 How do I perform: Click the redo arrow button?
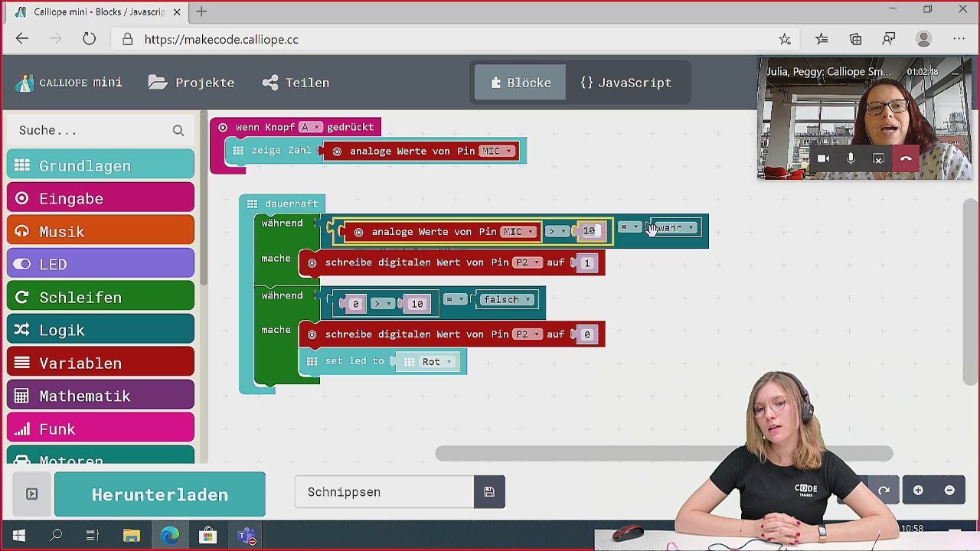point(884,490)
